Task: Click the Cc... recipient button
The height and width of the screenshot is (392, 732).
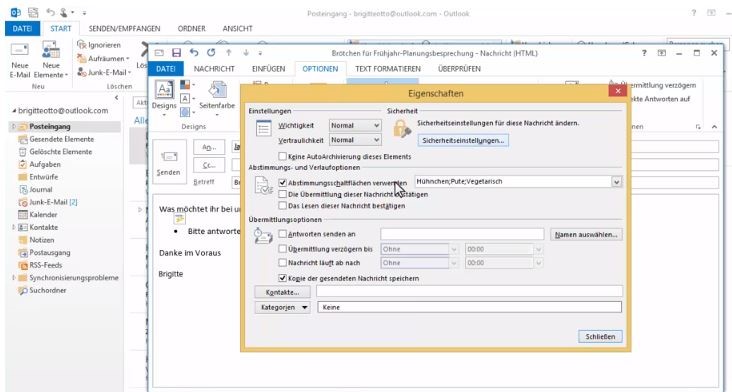Action: (209, 165)
